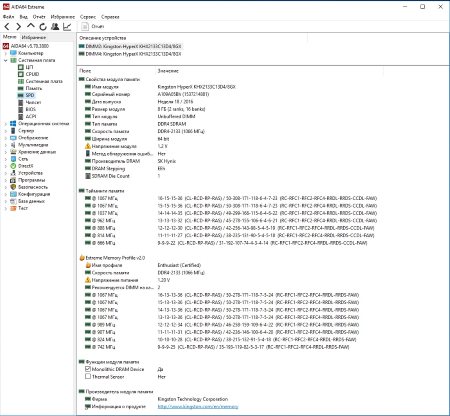Refresh the page with the circular arrow icon

[x=43, y=26]
